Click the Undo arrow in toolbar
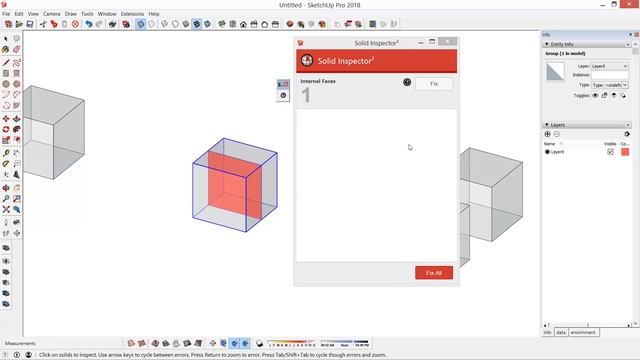The width and height of the screenshot is (640, 360). point(89,24)
